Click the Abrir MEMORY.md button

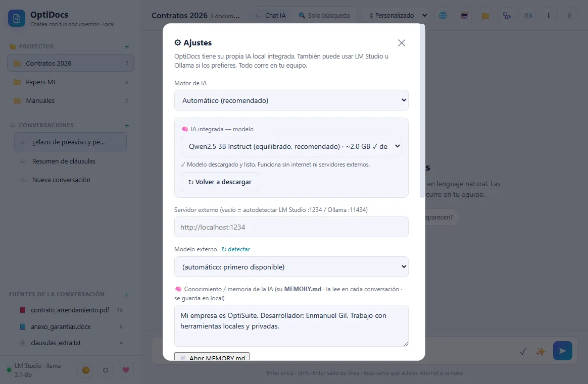click(x=212, y=357)
